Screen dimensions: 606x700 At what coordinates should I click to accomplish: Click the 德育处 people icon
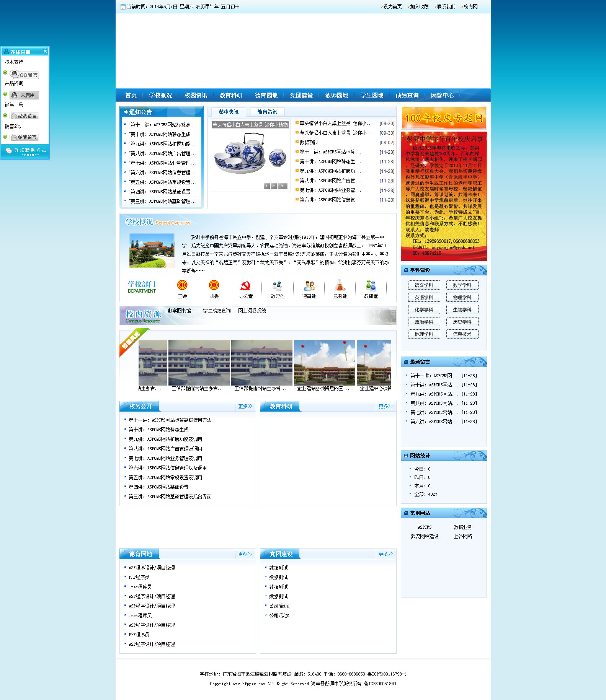click(309, 286)
